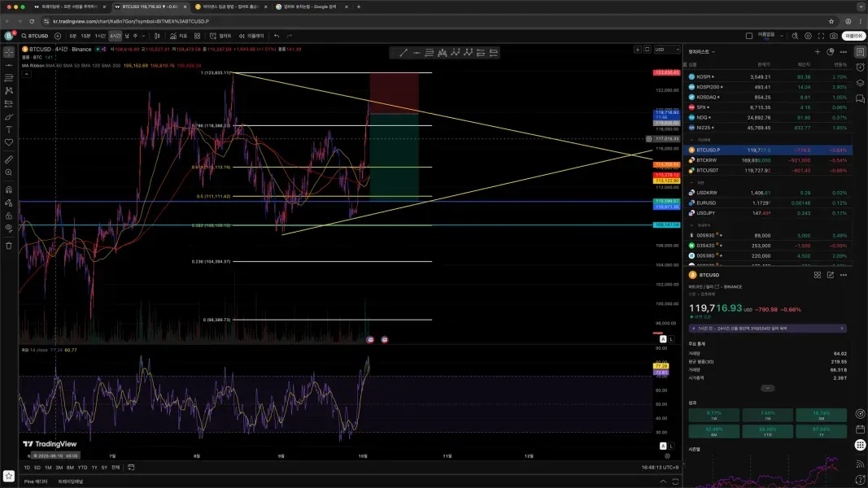Click the 퍼블리쉬 publish button
Image resolution: width=868 pixels, height=488 pixels.
coord(853,36)
